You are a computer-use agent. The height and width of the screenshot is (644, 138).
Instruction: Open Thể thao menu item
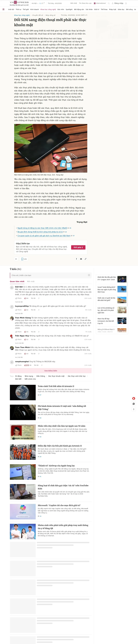tap(104, 10)
